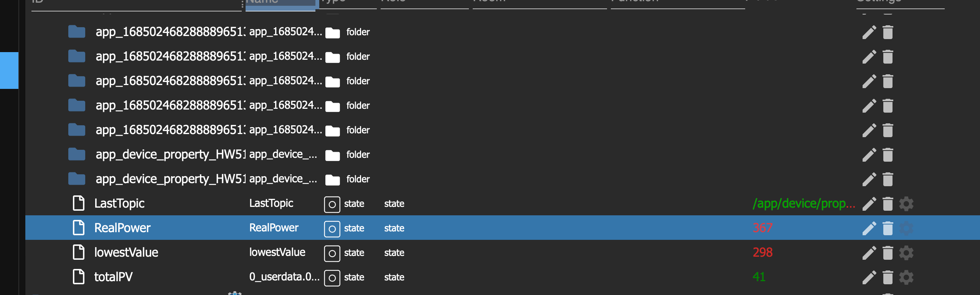Click pencil icon on RealPower row
Viewport: 980px width, 295px height.
pyautogui.click(x=869, y=228)
